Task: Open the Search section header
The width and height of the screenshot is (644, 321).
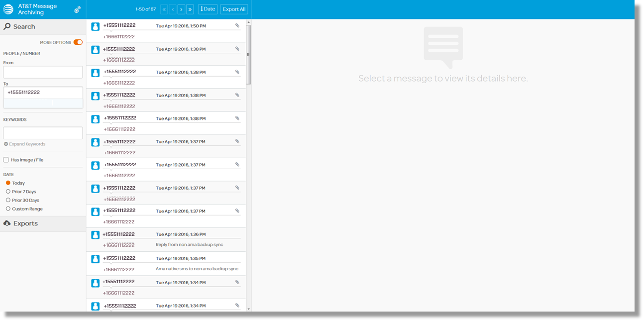Action: pos(43,27)
